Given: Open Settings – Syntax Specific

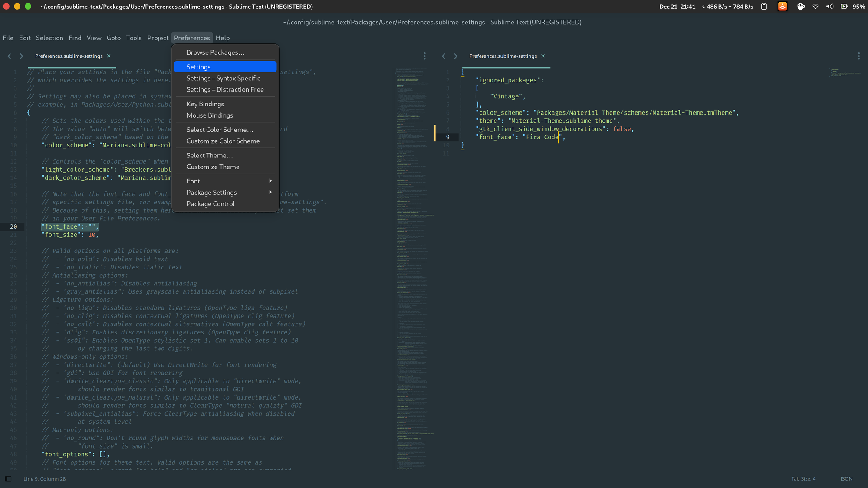Looking at the screenshot, I should click(x=225, y=78).
